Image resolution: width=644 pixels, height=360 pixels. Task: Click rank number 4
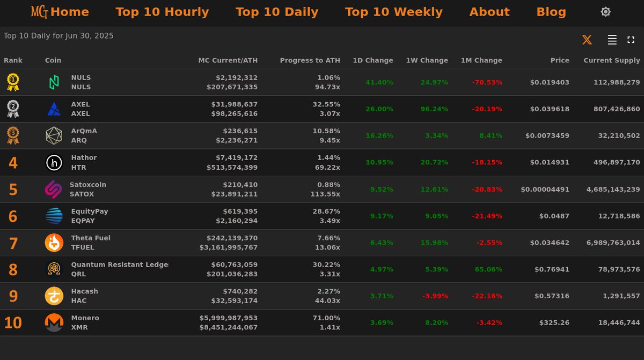[13, 163]
